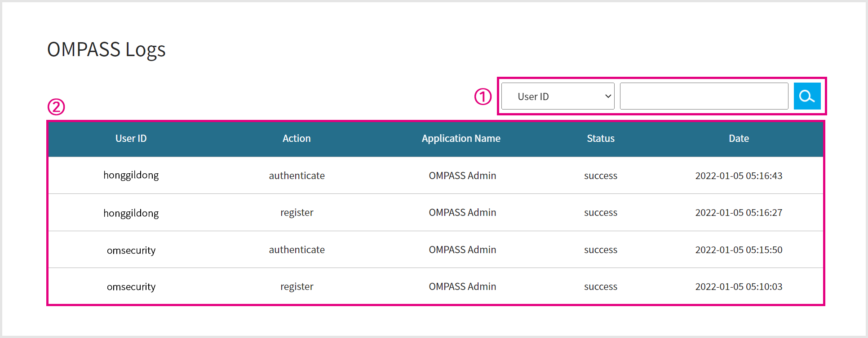Click date 2022-01-05 05:16:43

click(x=739, y=176)
